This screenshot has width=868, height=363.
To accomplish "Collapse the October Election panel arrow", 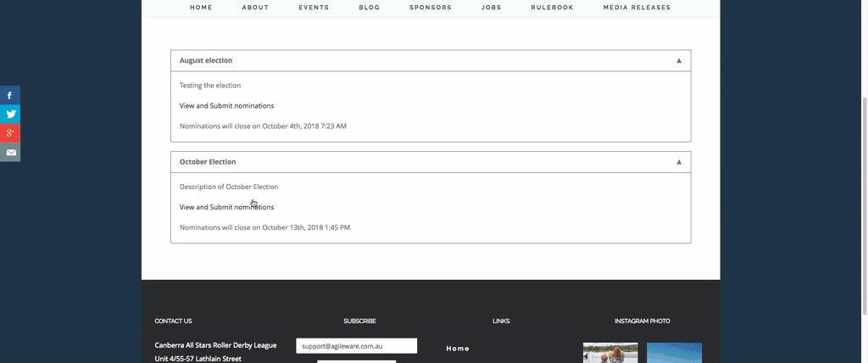I will pos(678,162).
